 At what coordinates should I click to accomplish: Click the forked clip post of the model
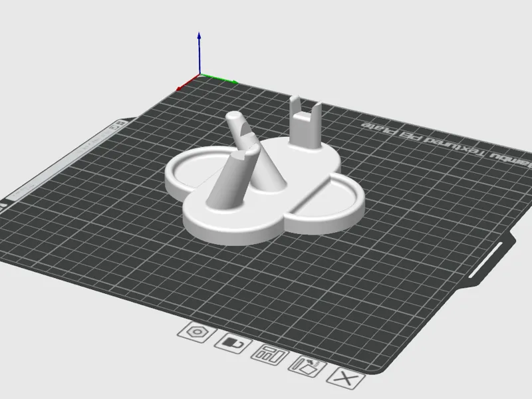[x=305, y=123]
